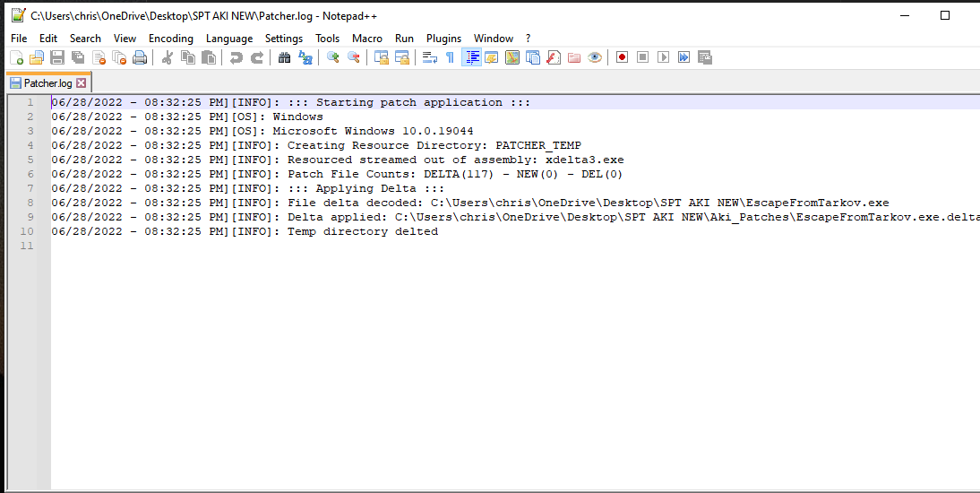The width and height of the screenshot is (980, 493).
Task: Click the 'File delta decoded' log line
Action: click(470, 203)
